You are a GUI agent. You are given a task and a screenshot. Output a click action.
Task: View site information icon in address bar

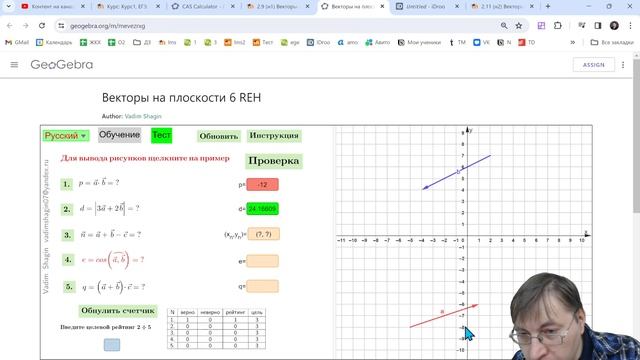[x=61, y=26]
